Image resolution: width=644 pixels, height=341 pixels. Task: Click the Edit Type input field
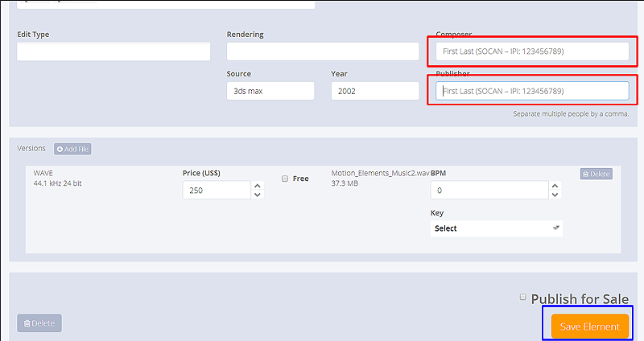point(114,51)
